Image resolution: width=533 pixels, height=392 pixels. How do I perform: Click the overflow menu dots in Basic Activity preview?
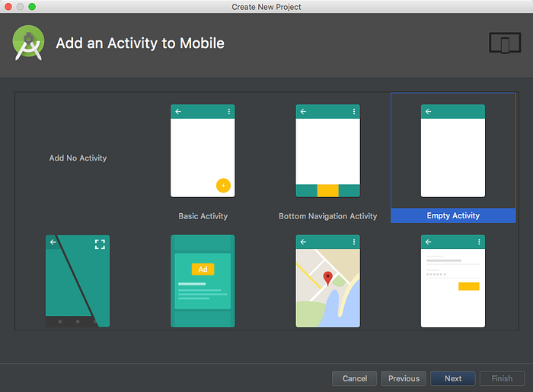228,111
